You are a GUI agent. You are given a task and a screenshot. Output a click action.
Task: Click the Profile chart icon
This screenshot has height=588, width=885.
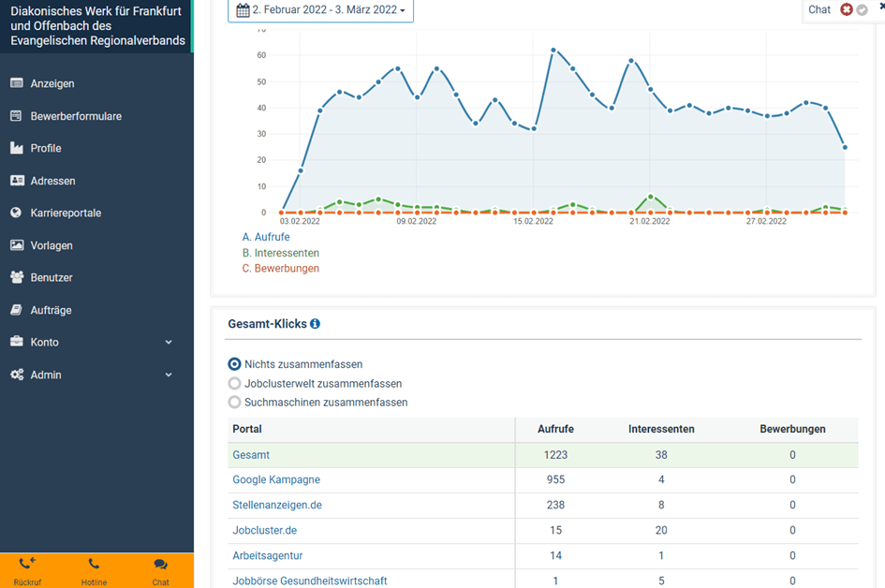coord(17,148)
